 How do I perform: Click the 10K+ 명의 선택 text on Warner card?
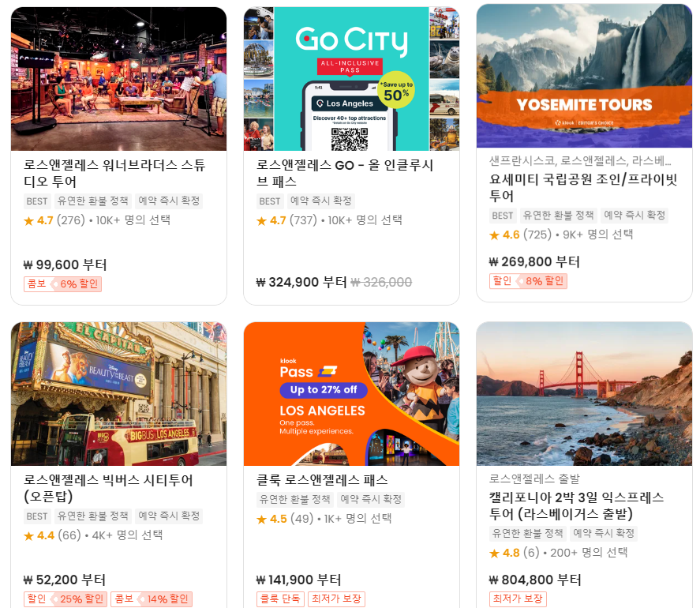(133, 220)
